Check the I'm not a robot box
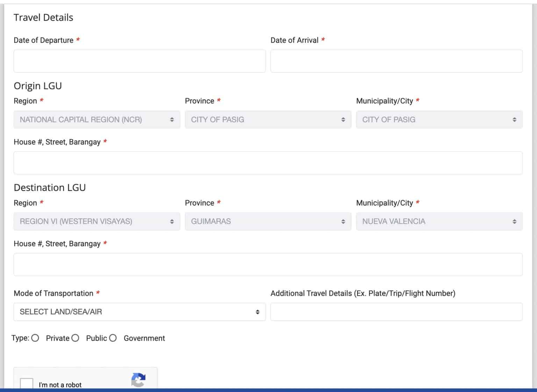Image resolution: width=537 pixels, height=392 pixels. point(27,384)
